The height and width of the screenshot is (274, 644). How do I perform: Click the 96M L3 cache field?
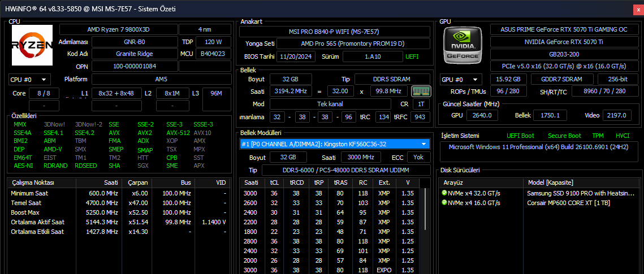pos(217,93)
